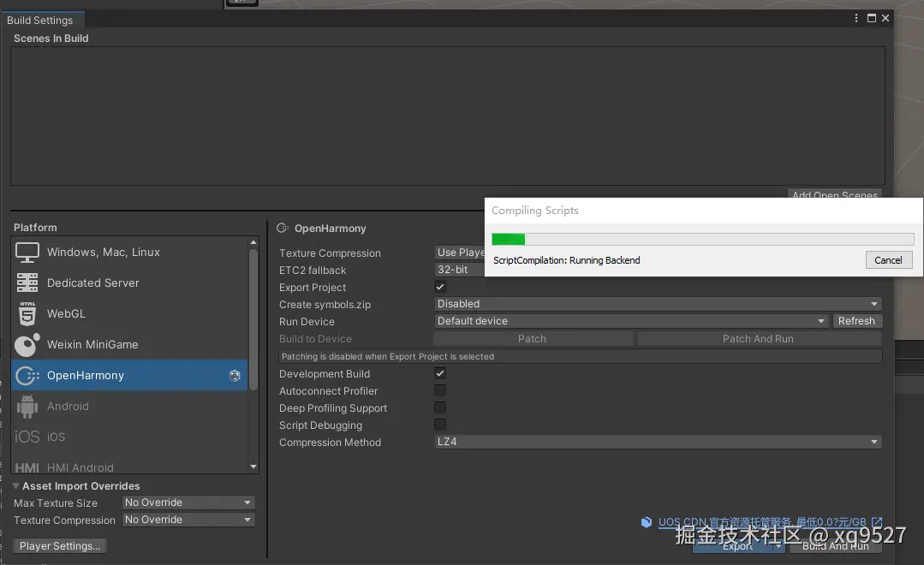Click the OpenHarmony platform icon in list
The height and width of the screenshot is (565, 924).
pos(27,375)
